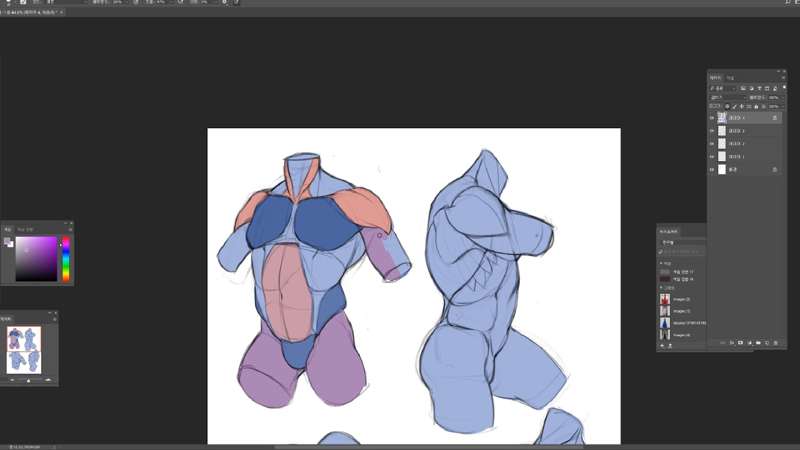Click the topmost layer's thumbnail in Layers panel
Screen dimensions: 800x450
point(722,118)
